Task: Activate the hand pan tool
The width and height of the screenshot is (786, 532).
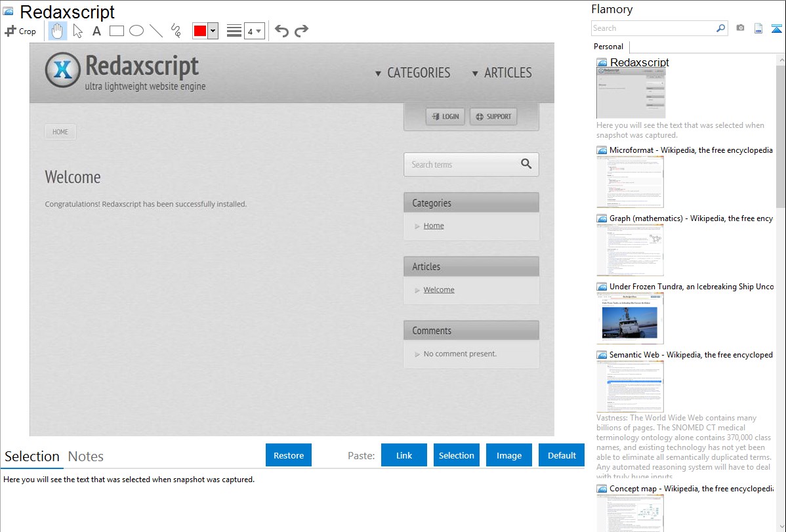Action: coord(58,31)
